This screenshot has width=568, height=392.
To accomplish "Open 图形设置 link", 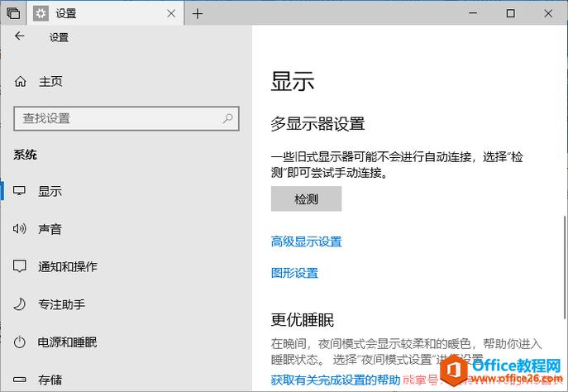I will coord(294,272).
